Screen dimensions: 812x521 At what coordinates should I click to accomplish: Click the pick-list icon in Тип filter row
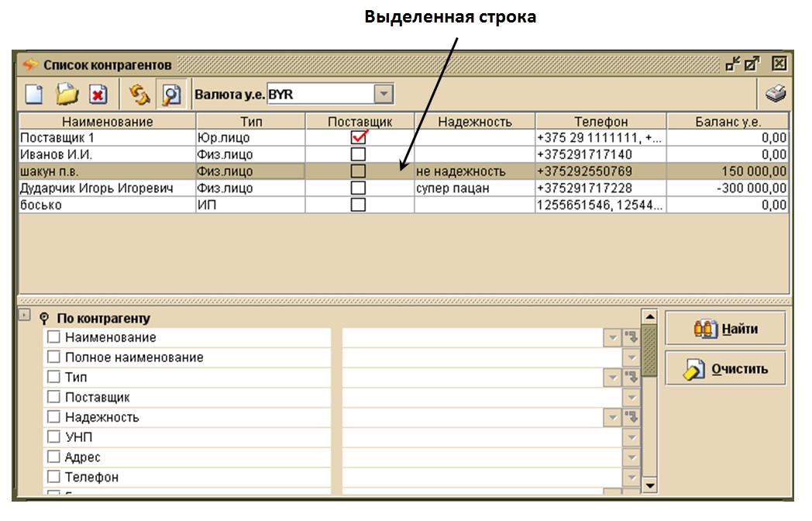(x=631, y=378)
